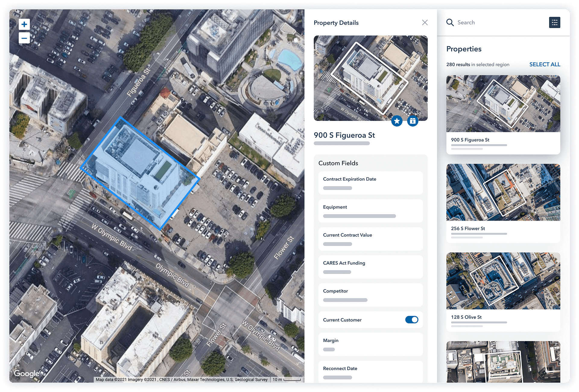Click the Custom Fields heading
The width and height of the screenshot is (579, 392).
338,163
